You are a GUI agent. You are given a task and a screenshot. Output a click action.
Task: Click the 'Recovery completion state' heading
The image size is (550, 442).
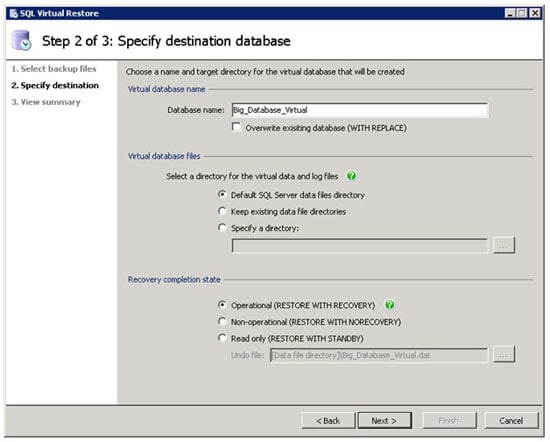(x=174, y=280)
